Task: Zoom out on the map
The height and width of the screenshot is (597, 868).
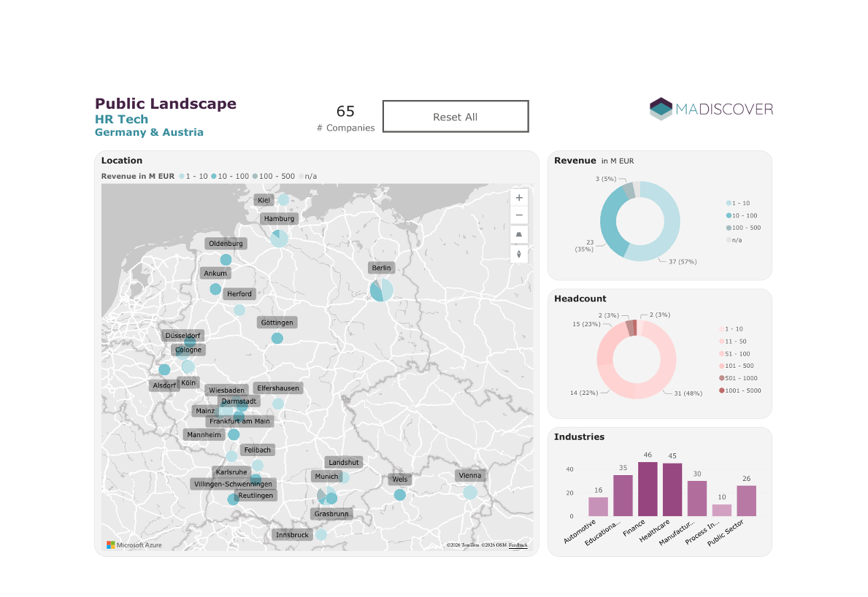Action: point(518,216)
